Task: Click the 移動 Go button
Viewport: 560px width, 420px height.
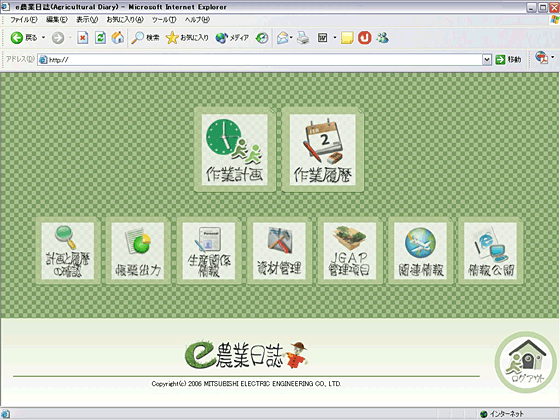Action: point(508,60)
